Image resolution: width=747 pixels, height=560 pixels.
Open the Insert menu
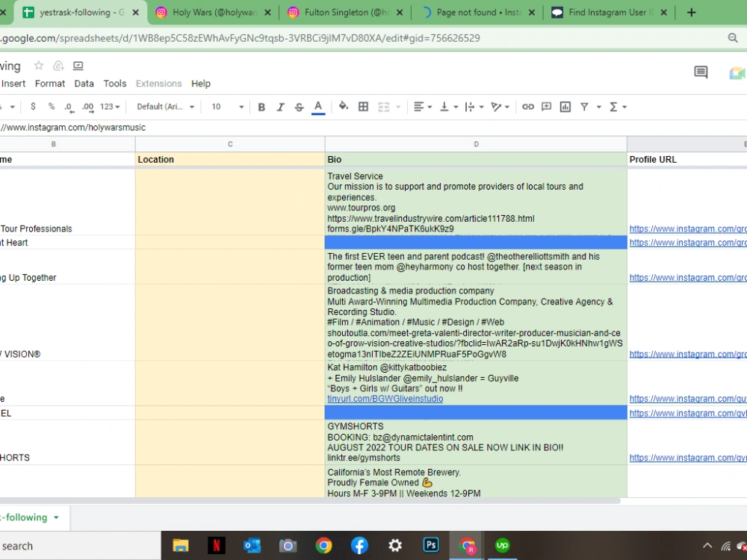13,84
